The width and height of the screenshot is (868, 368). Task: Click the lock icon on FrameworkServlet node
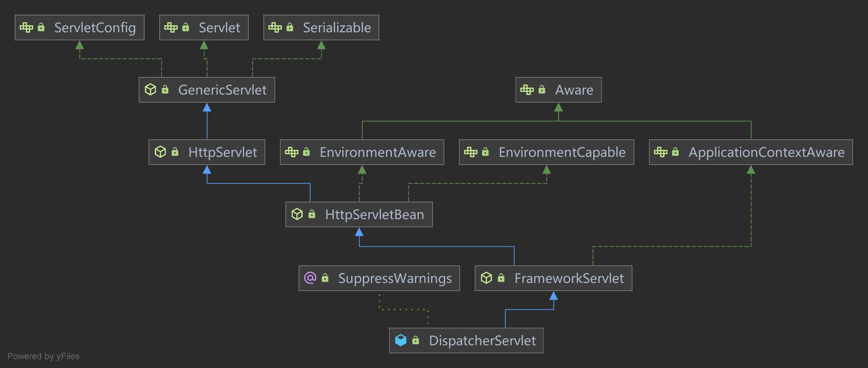coord(501,278)
